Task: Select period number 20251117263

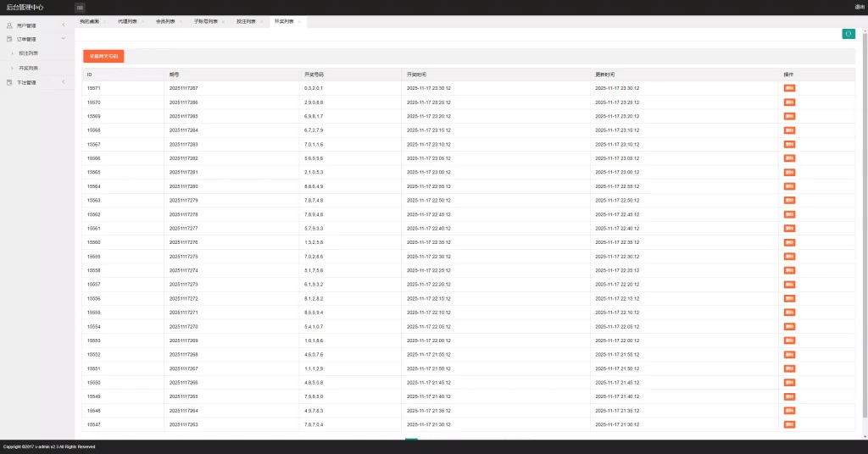Action: click(x=184, y=424)
